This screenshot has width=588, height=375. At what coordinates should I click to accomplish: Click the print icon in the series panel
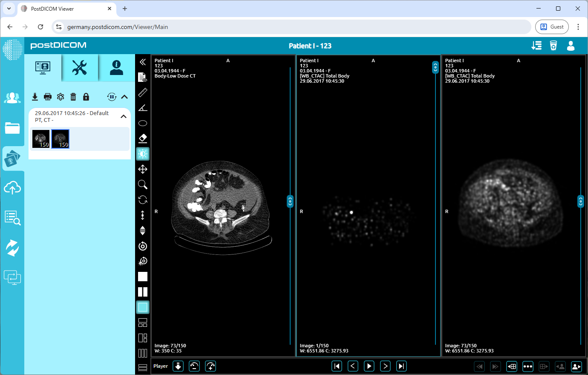tap(48, 97)
